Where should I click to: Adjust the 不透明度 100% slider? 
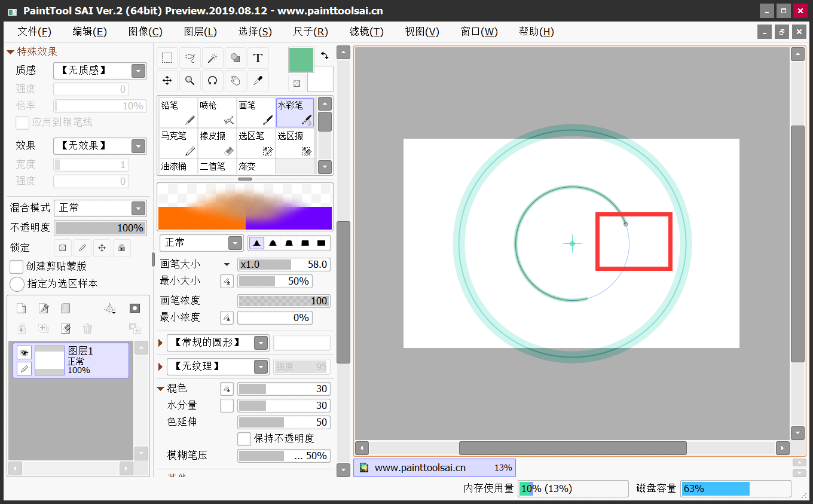pos(100,228)
